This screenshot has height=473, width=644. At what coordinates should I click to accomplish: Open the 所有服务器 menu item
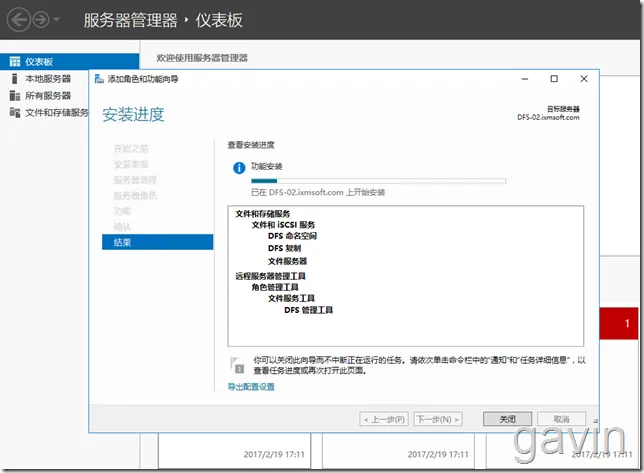click(48, 96)
